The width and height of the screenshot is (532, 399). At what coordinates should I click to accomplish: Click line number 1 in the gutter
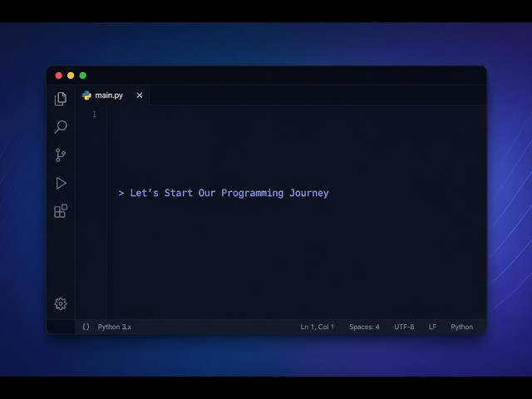pos(95,115)
